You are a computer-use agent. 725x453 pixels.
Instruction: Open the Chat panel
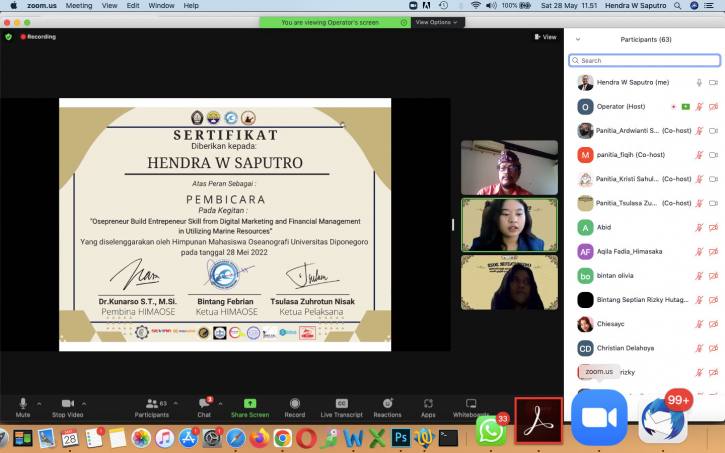click(x=204, y=403)
